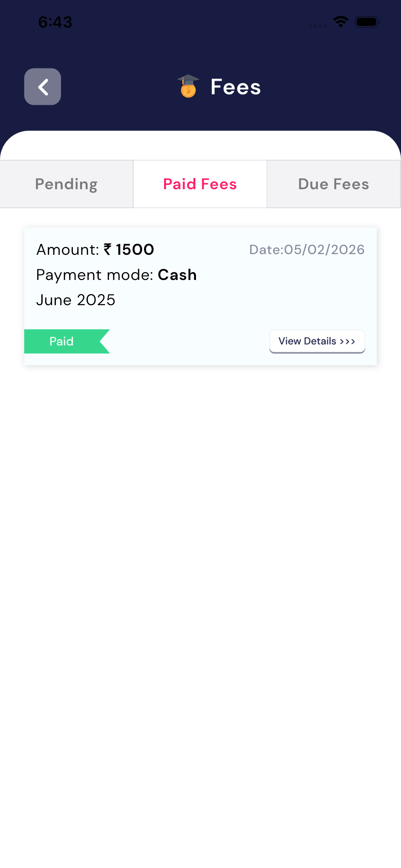Open the Due Fees tab

click(334, 184)
